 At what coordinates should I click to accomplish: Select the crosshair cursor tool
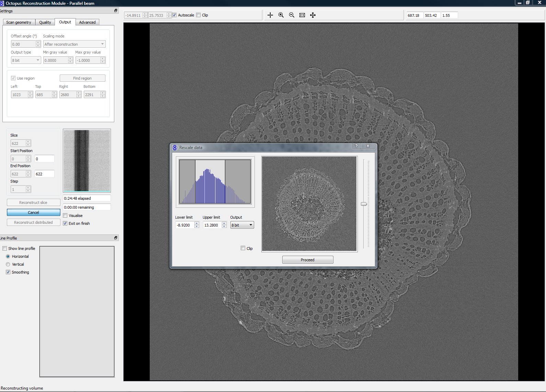tap(270, 15)
